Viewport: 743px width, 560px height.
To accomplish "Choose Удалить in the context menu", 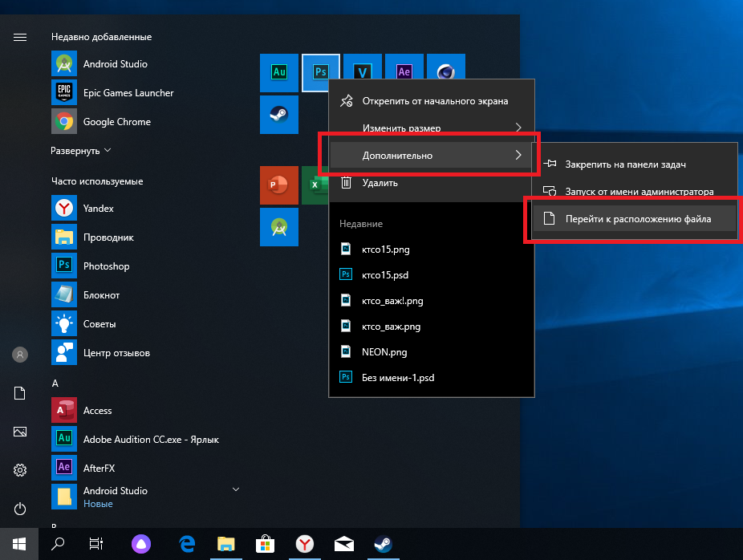I will 432,183.
